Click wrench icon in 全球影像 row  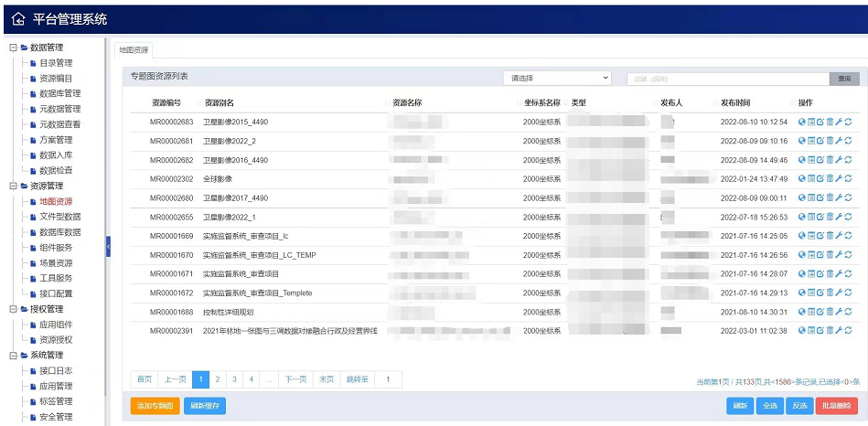[839, 178]
